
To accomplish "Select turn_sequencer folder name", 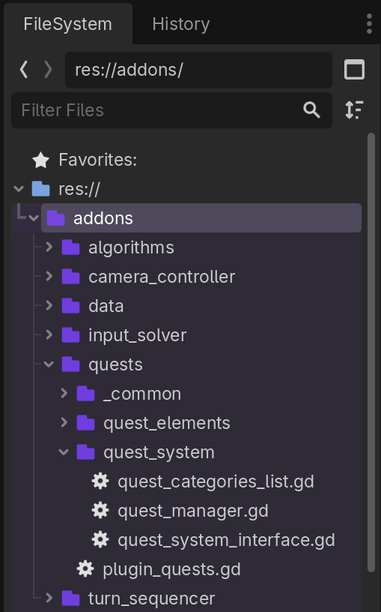I will (x=151, y=599).
